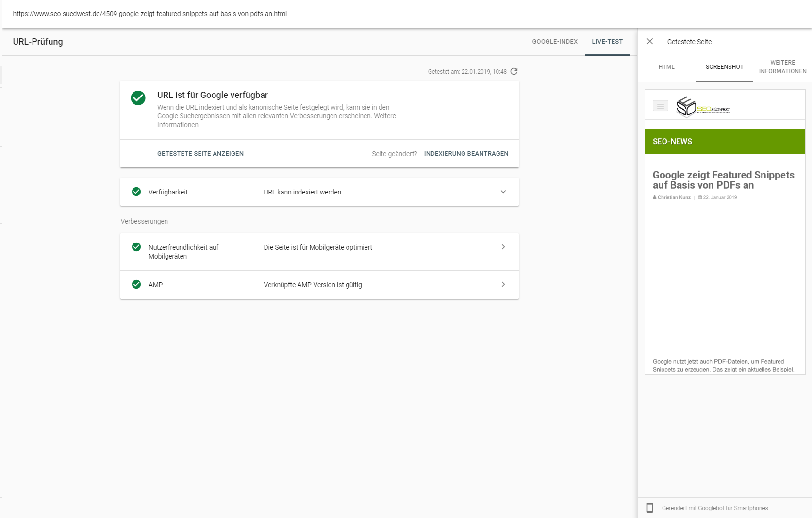The height and width of the screenshot is (518, 812).
Task: Click the smartphone icon next to Googlebot render note
Action: [x=650, y=508]
